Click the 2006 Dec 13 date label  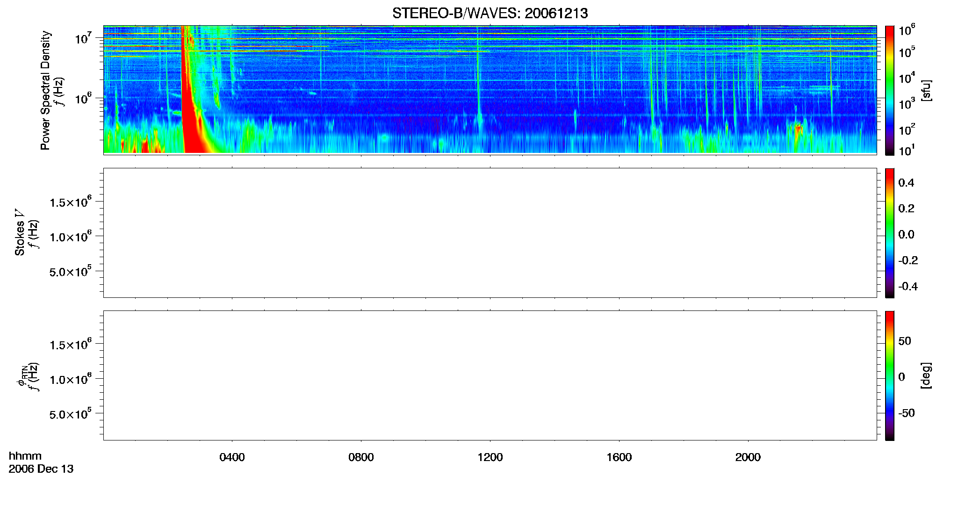click(x=41, y=469)
